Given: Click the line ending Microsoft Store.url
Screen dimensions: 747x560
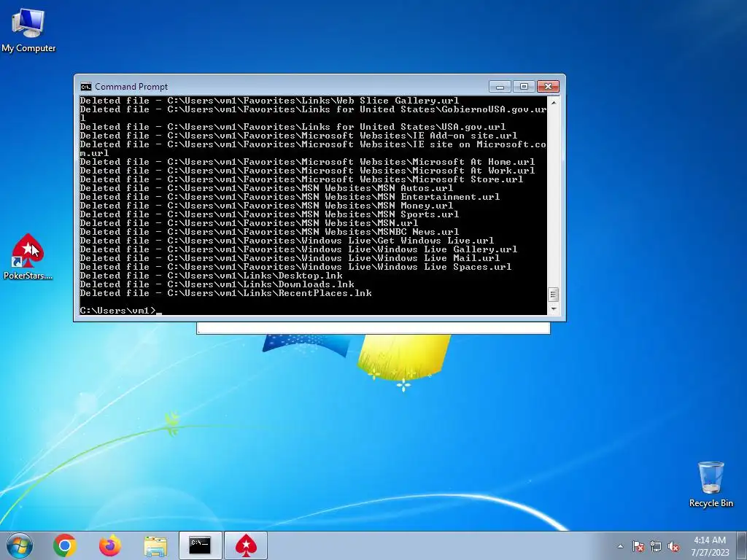Looking at the screenshot, I should (x=301, y=179).
